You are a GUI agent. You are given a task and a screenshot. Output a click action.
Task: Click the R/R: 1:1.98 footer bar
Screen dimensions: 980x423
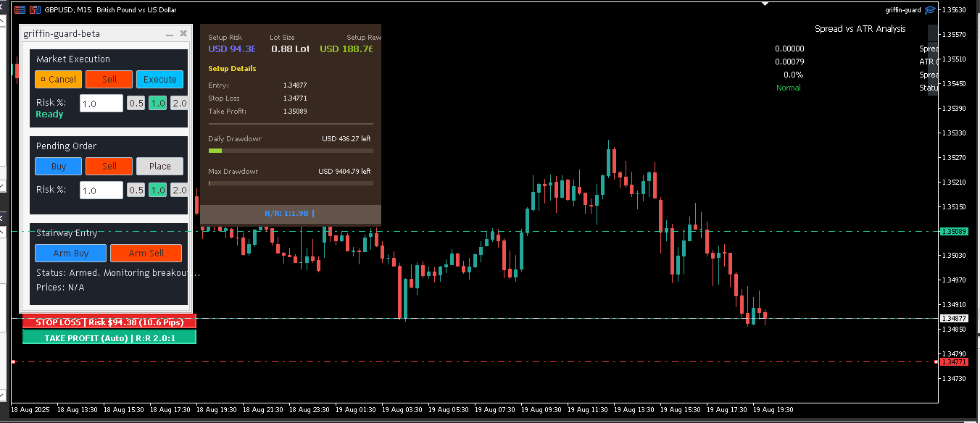pyautogui.click(x=291, y=214)
